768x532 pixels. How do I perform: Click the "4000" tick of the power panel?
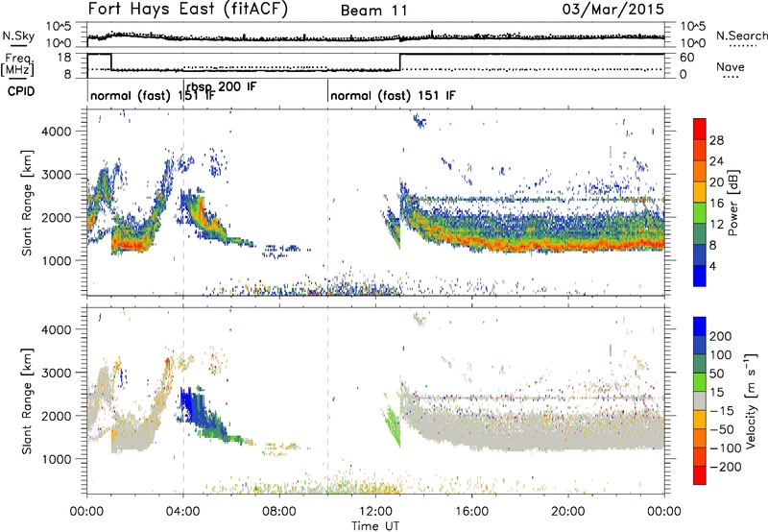click(56, 132)
